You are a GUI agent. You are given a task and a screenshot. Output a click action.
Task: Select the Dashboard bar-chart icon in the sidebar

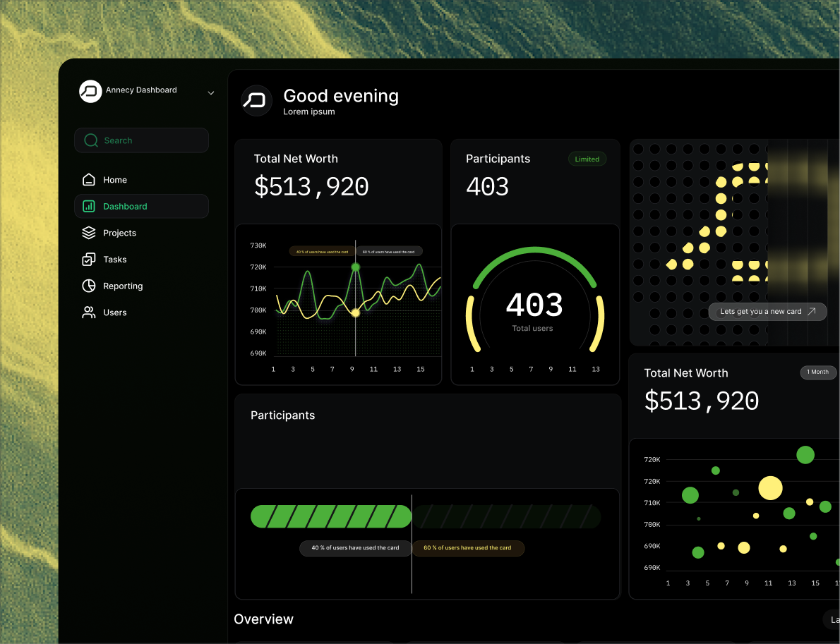tap(90, 206)
